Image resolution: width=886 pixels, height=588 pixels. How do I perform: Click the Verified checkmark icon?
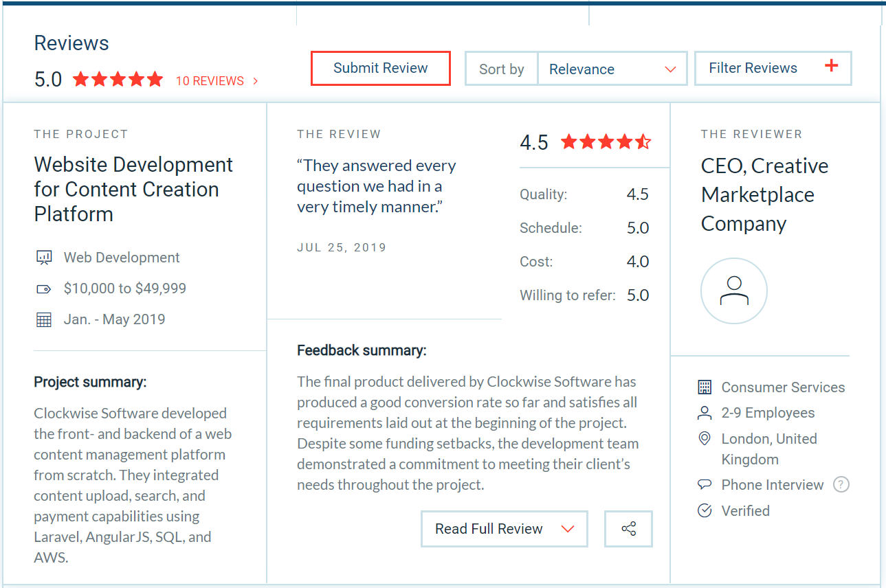[705, 510]
